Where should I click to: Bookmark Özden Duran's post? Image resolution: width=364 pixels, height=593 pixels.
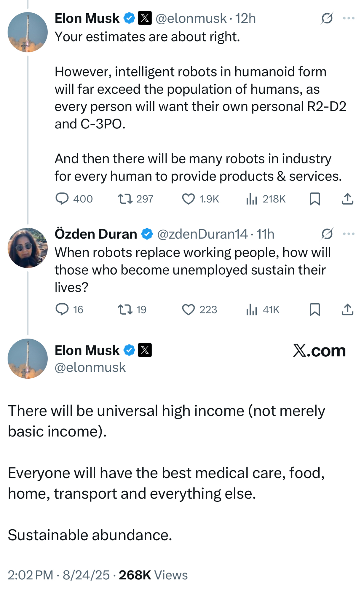(315, 310)
